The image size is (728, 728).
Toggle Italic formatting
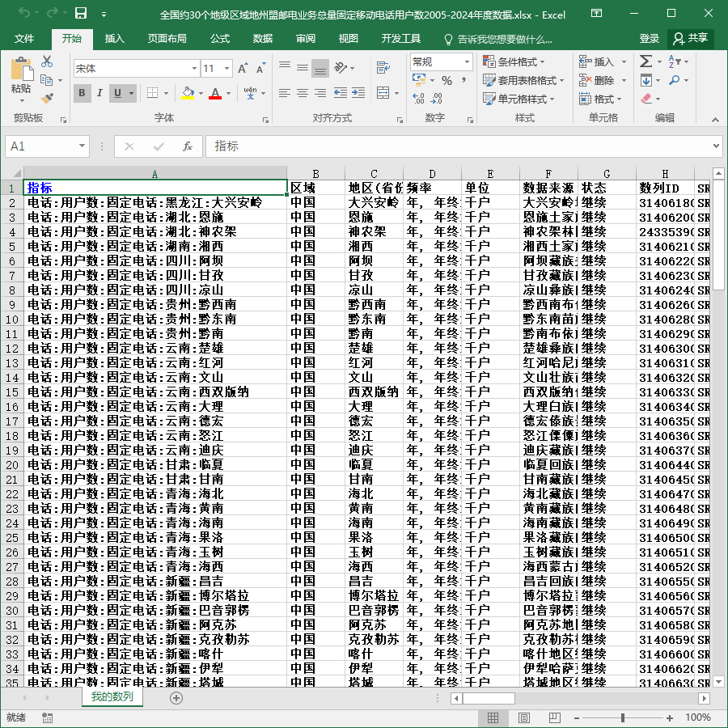pos(99,93)
